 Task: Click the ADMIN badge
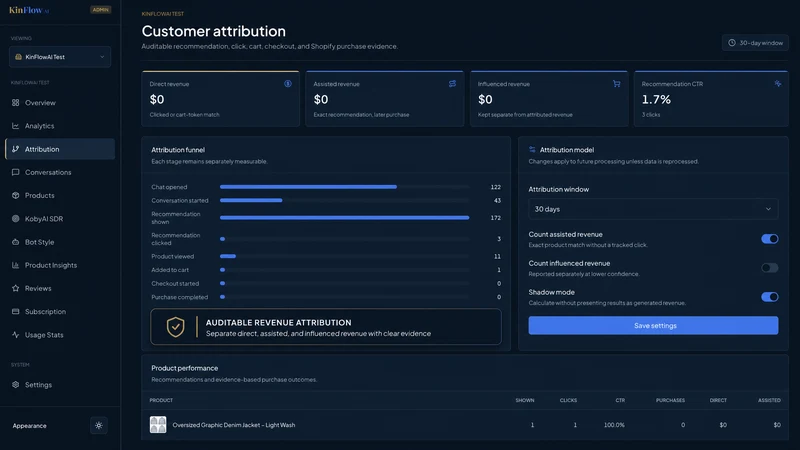coord(101,10)
